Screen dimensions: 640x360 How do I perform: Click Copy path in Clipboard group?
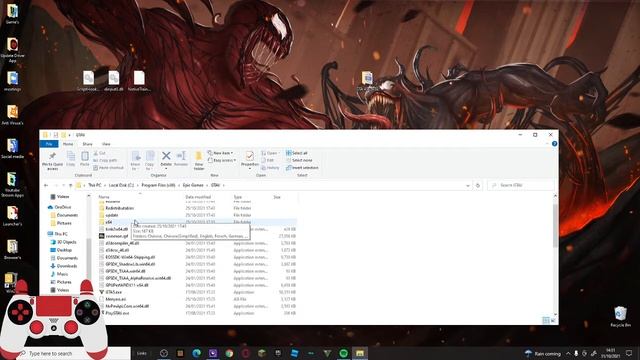105,160
